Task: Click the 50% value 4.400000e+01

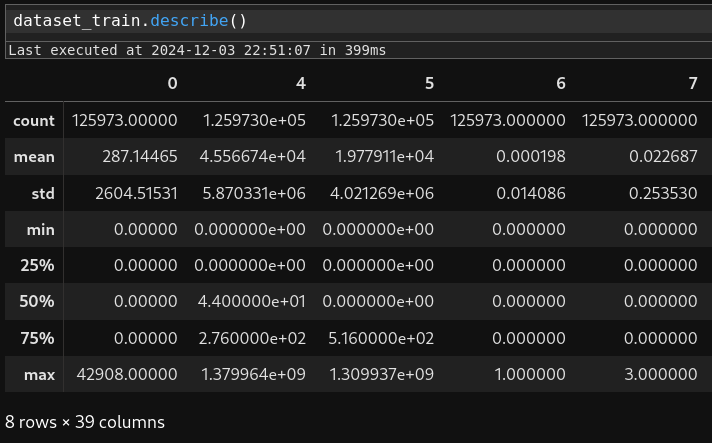Action: tap(252, 301)
